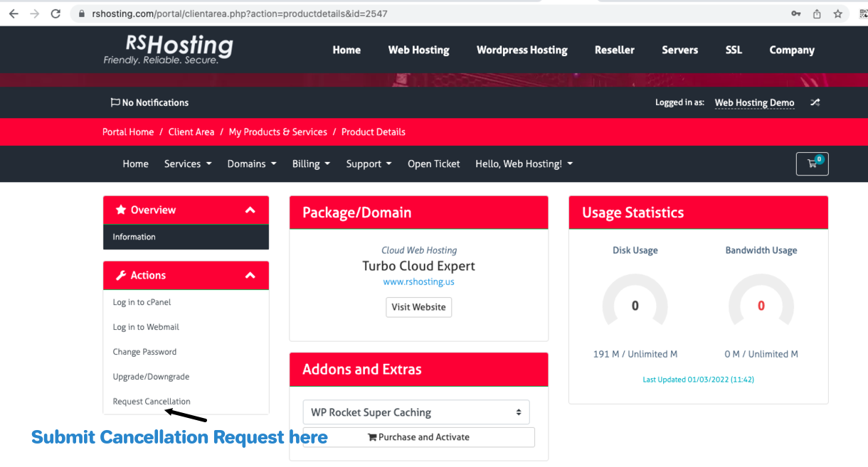Collapse the Actions panel chevron
Image resolution: width=868 pixels, height=467 pixels.
coord(250,276)
